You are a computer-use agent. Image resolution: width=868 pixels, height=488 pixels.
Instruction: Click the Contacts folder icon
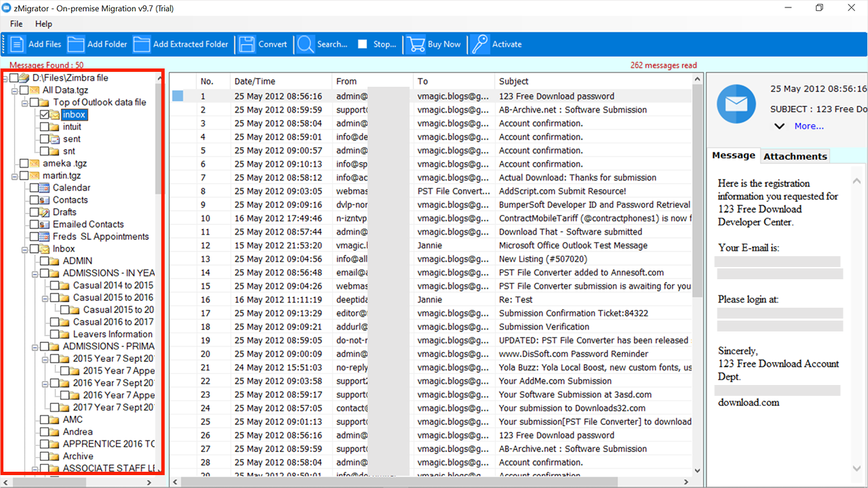[45, 200]
